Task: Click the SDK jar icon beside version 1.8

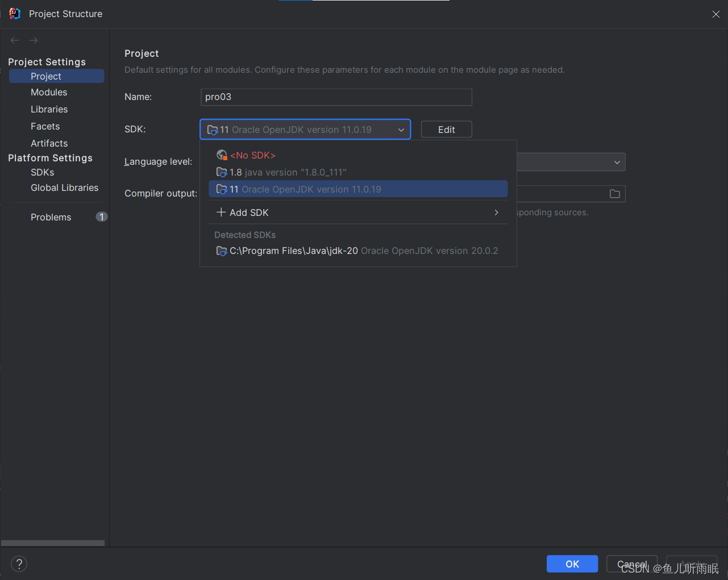Action: coord(222,172)
